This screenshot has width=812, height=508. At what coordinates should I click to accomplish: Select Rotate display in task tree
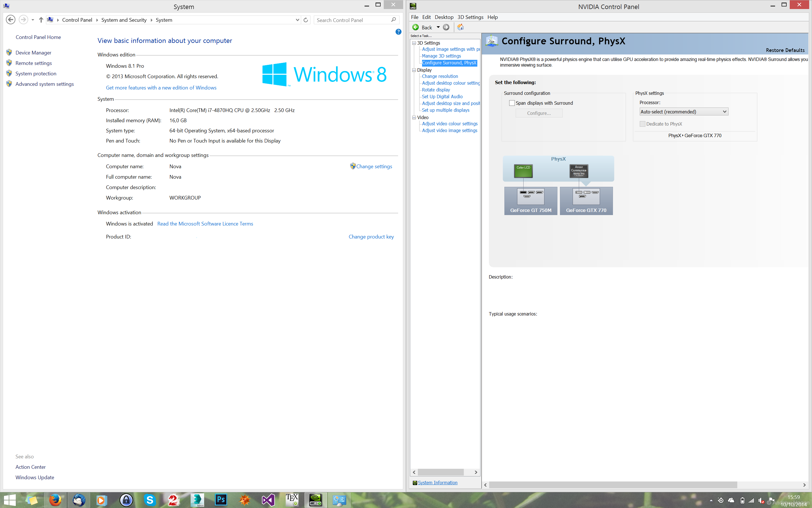point(436,90)
